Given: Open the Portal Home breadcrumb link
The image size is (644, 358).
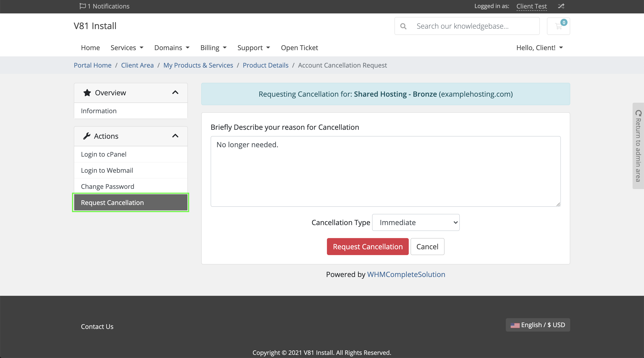Looking at the screenshot, I should (x=93, y=65).
